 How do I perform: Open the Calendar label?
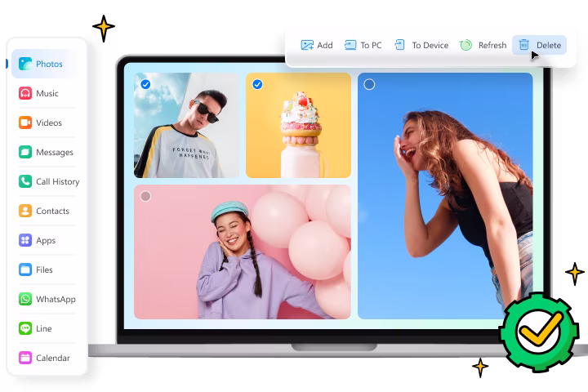tap(53, 358)
